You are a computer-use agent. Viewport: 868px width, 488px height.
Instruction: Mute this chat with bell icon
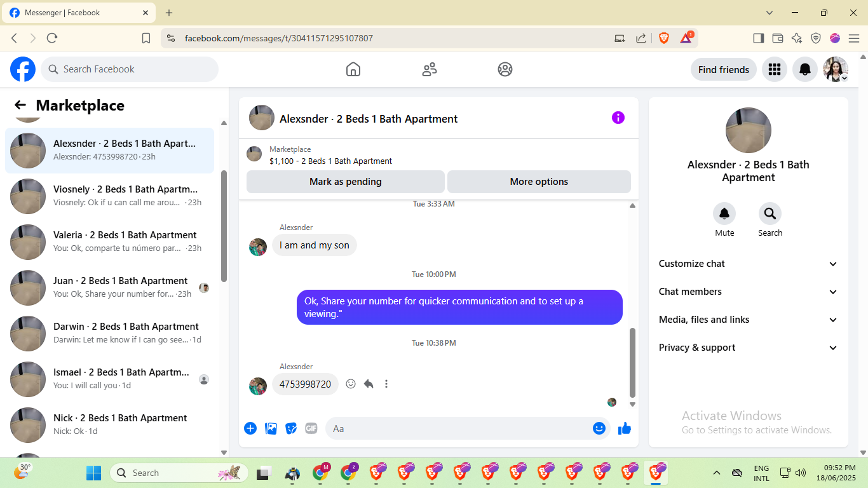point(724,213)
